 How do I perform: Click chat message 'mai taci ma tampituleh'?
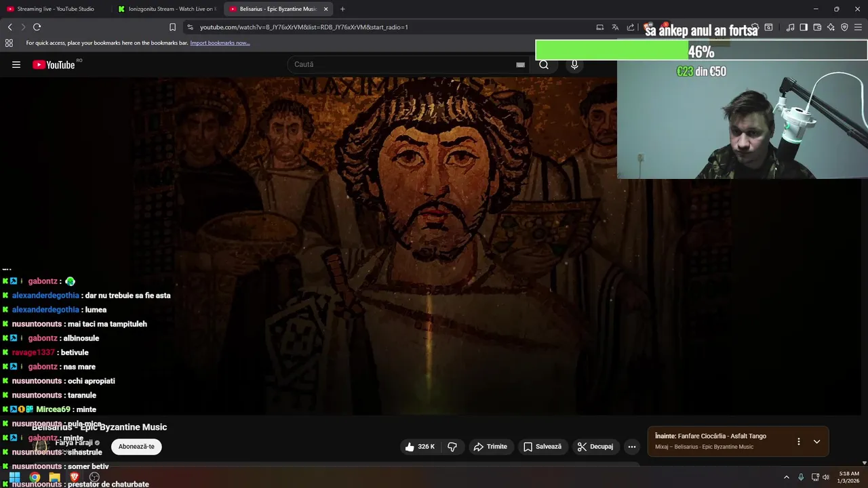point(107,324)
